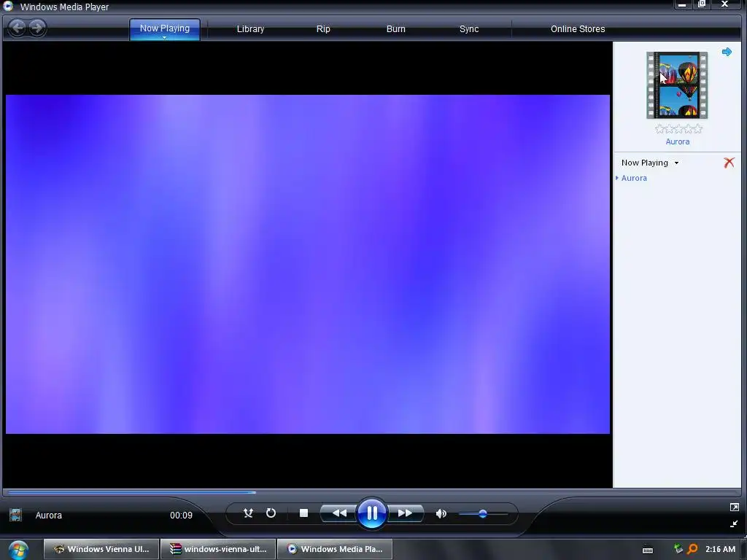Go forward with the right arrow button
The width and height of the screenshot is (747, 560).
[36, 28]
